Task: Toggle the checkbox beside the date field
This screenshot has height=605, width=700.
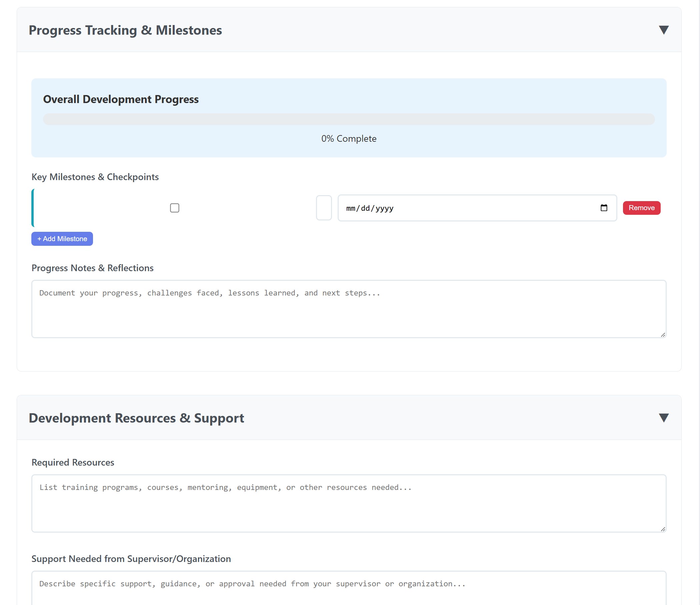Action: tap(324, 208)
